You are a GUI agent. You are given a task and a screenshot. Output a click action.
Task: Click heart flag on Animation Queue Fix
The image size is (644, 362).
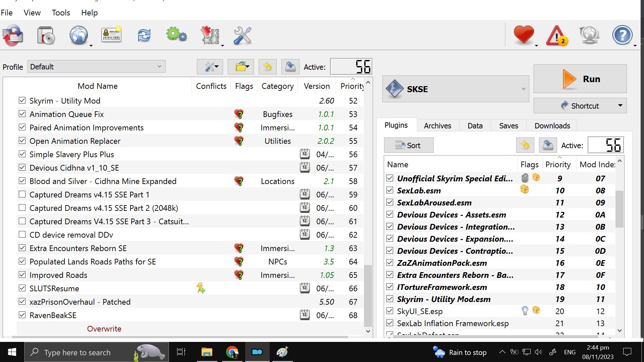pyautogui.click(x=239, y=114)
